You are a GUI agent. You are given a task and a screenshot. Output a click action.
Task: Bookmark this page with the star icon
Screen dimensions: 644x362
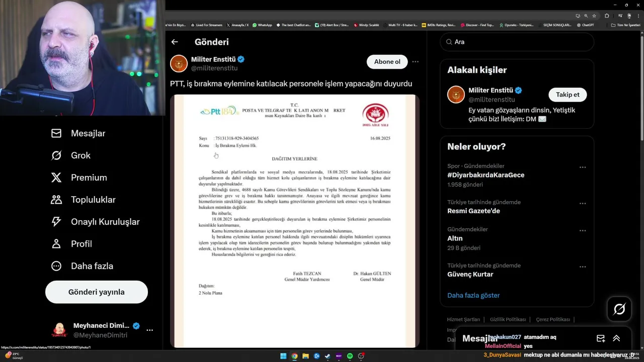coord(594,16)
